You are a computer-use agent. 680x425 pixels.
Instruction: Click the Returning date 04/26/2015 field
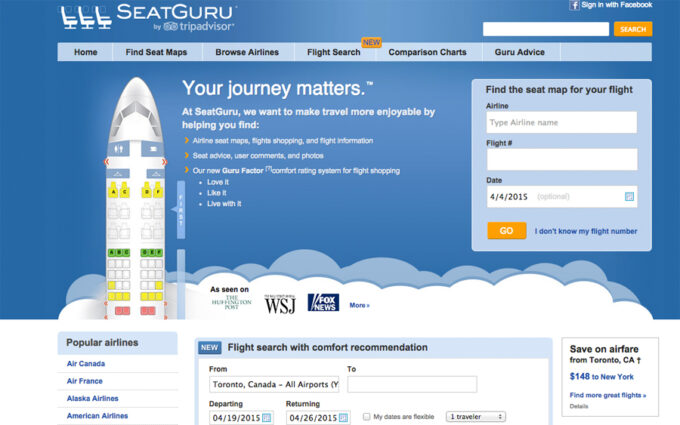coord(318,418)
